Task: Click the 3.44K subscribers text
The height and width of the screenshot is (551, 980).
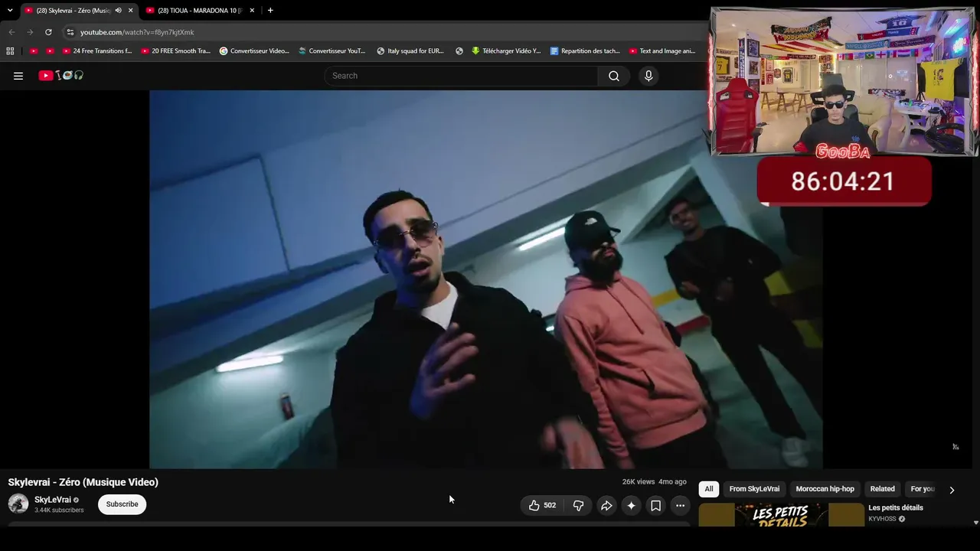Action: tap(59, 510)
